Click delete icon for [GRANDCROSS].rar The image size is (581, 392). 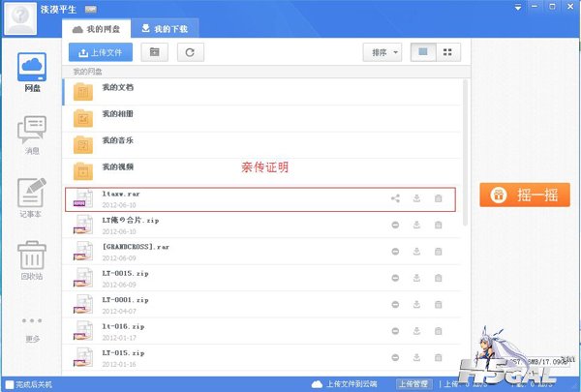pyautogui.click(x=438, y=252)
